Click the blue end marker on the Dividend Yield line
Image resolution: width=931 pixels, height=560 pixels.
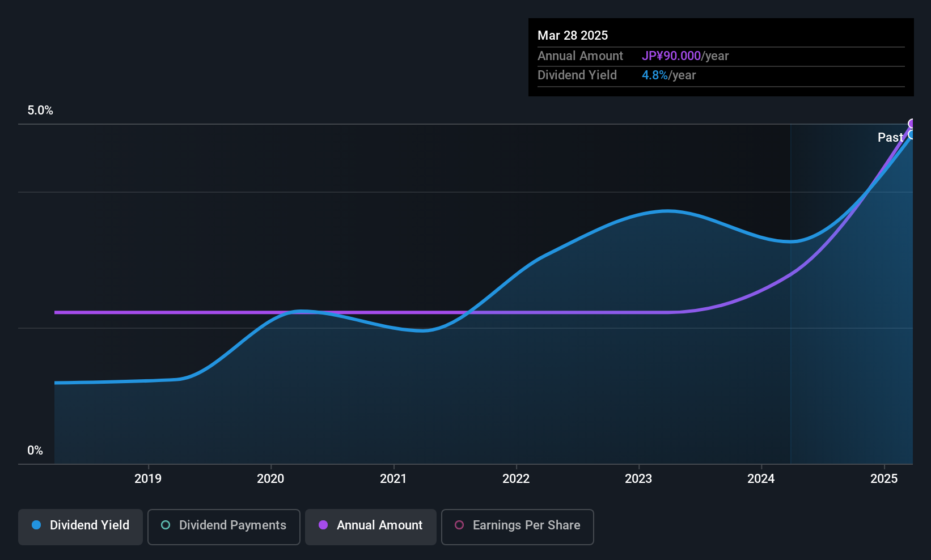[x=912, y=134]
